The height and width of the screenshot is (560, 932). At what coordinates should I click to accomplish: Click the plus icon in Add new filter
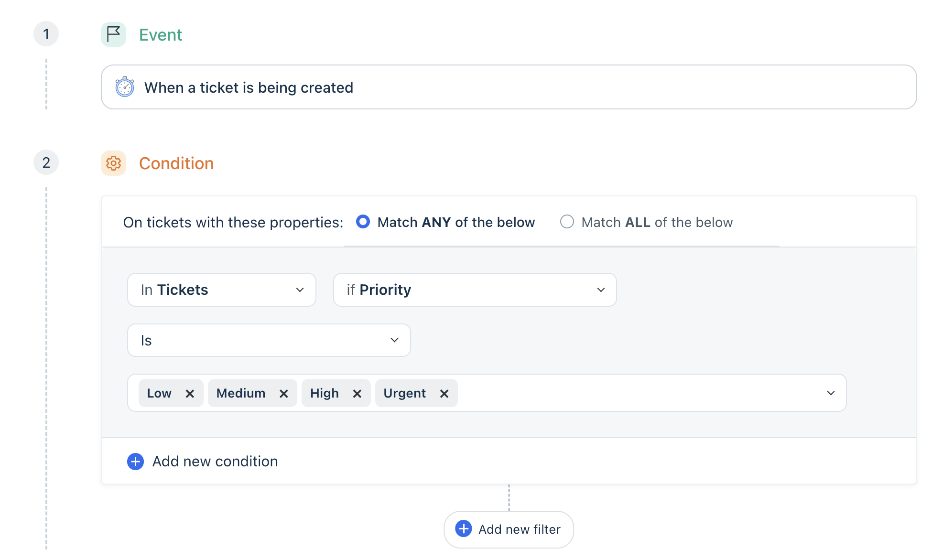pyautogui.click(x=464, y=529)
